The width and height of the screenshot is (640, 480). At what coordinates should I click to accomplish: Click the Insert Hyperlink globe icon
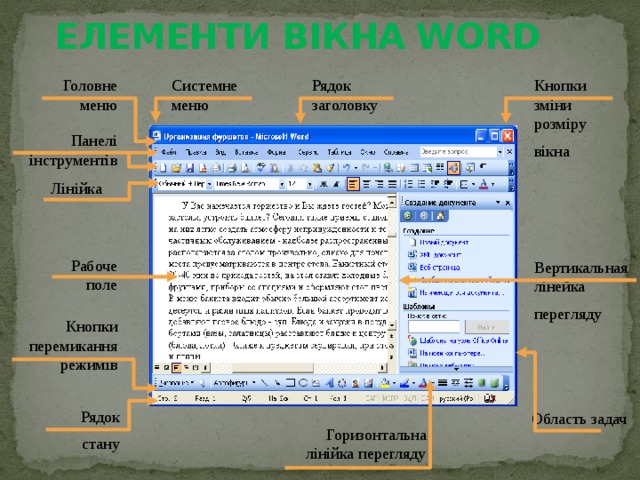coord(388,167)
